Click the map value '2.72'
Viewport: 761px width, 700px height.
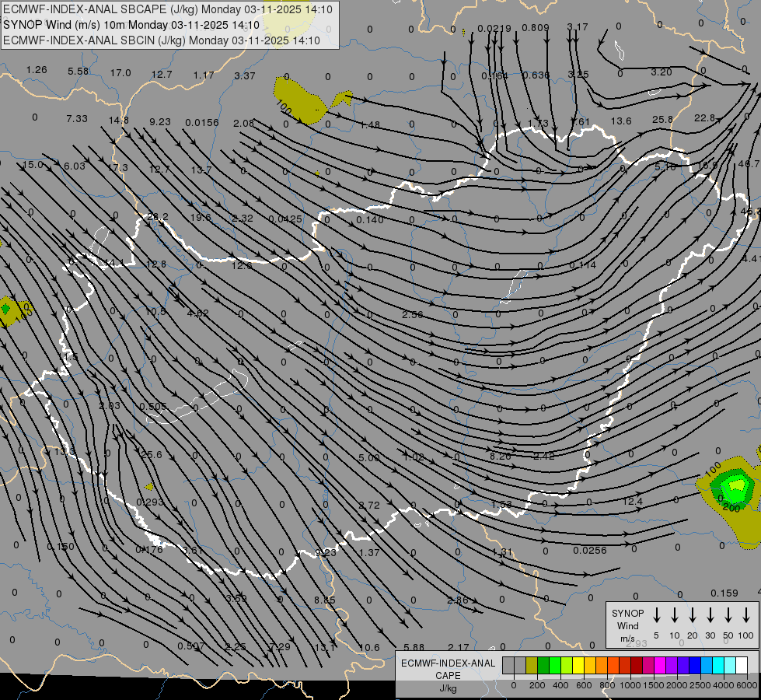point(369,506)
